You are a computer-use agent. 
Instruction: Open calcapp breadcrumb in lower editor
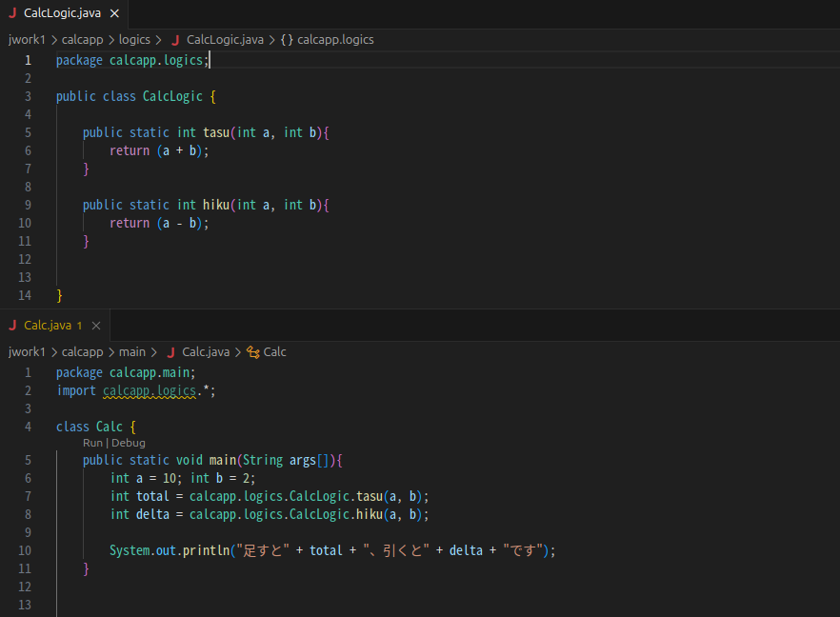point(82,352)
